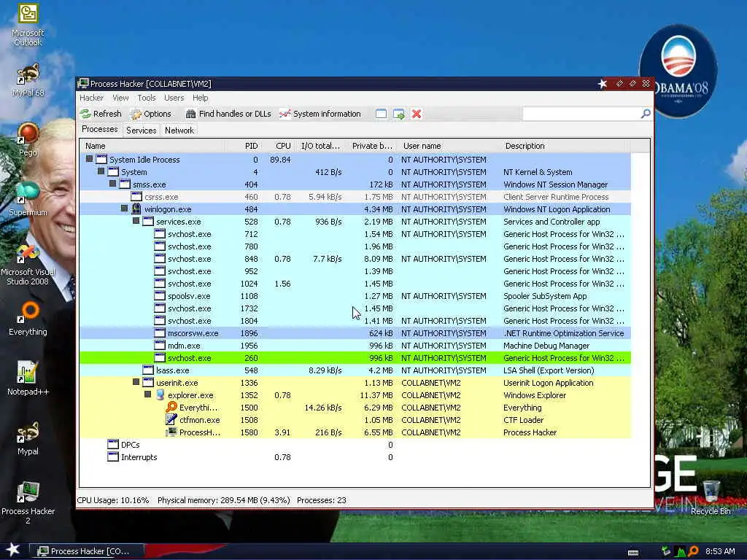Image resolution: width=747 pixels, height=560 pixels.
Task: Sort by the CPU column header
Action: pos(278,146)
